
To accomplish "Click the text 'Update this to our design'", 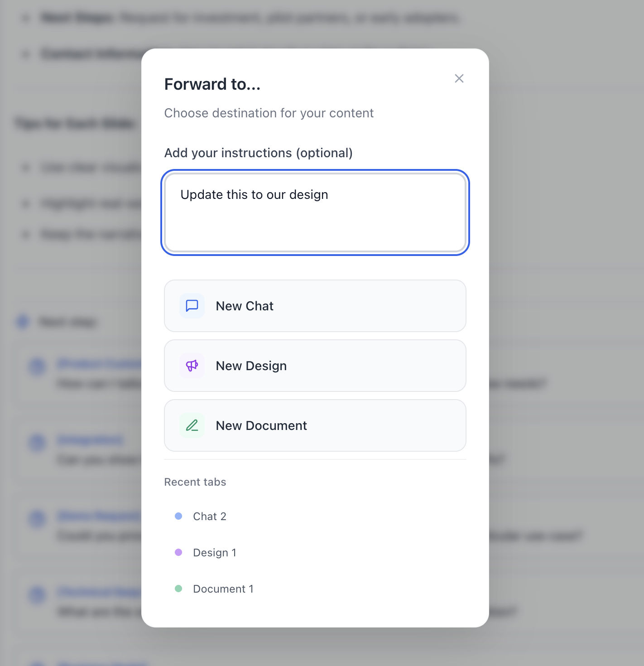I will point(254,195).
